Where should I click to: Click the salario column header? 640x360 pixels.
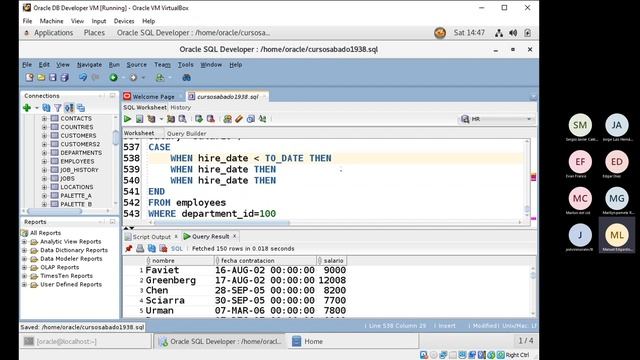pyautogui.click(x=331, y=260)
